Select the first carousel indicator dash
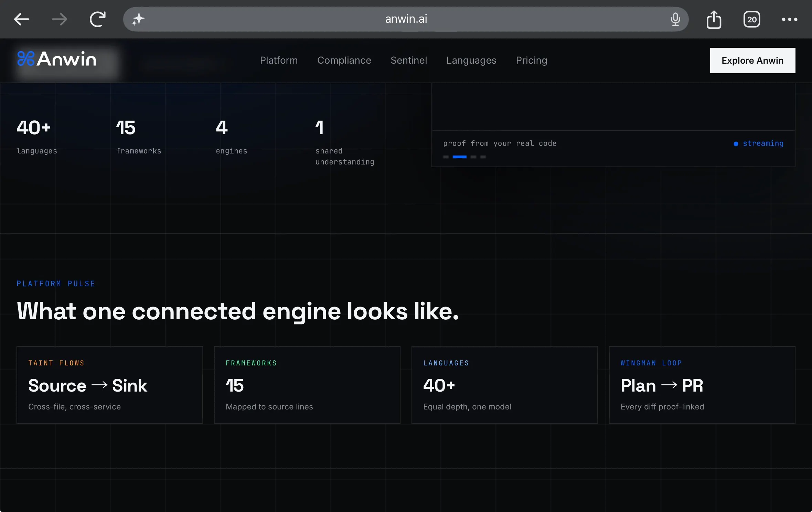The height and width of the screenshot is (512, 812). click(446, 157)
